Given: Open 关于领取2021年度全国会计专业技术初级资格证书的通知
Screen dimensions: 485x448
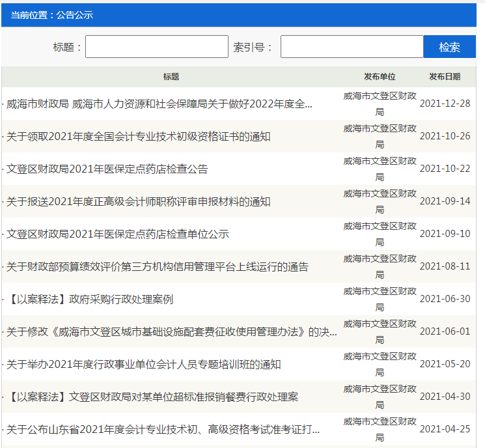Looking at the screenshot, I should [x=138, y=137].
